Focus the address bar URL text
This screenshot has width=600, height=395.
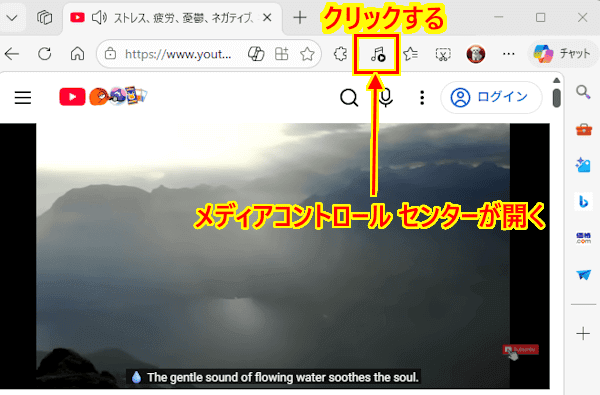[178, 54]
